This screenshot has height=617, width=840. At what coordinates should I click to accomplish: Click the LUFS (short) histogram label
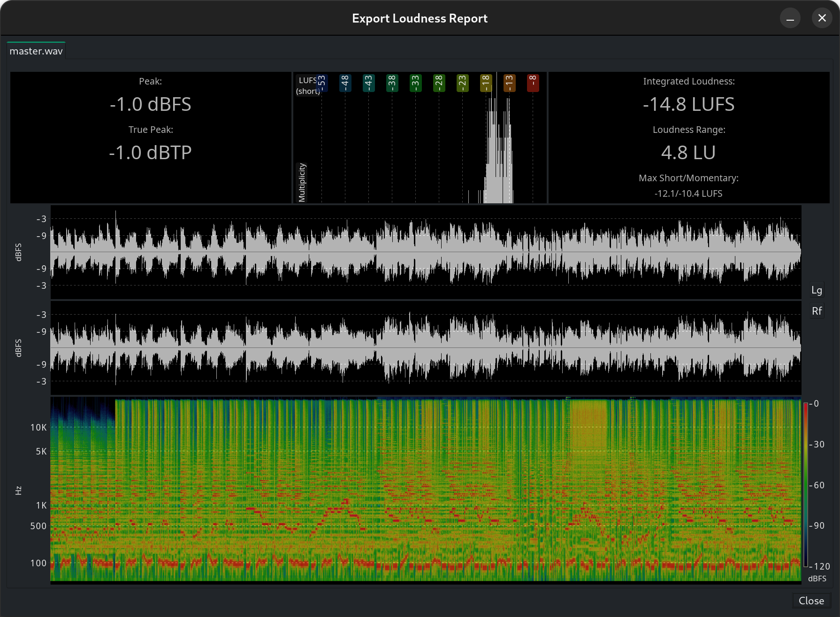pyautogui.click(x=308, y=85)
